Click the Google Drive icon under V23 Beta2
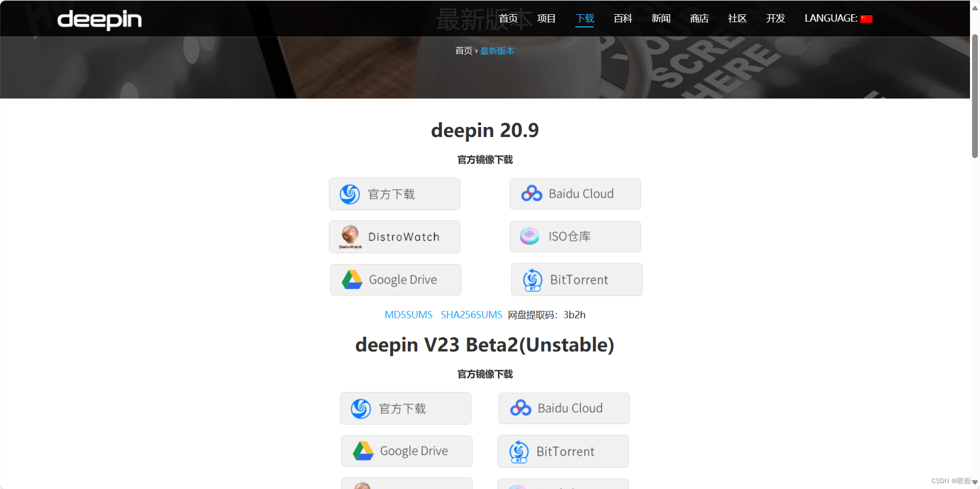Screen dimensions: 980x489 pyautogui.click(x=363, y=451)
